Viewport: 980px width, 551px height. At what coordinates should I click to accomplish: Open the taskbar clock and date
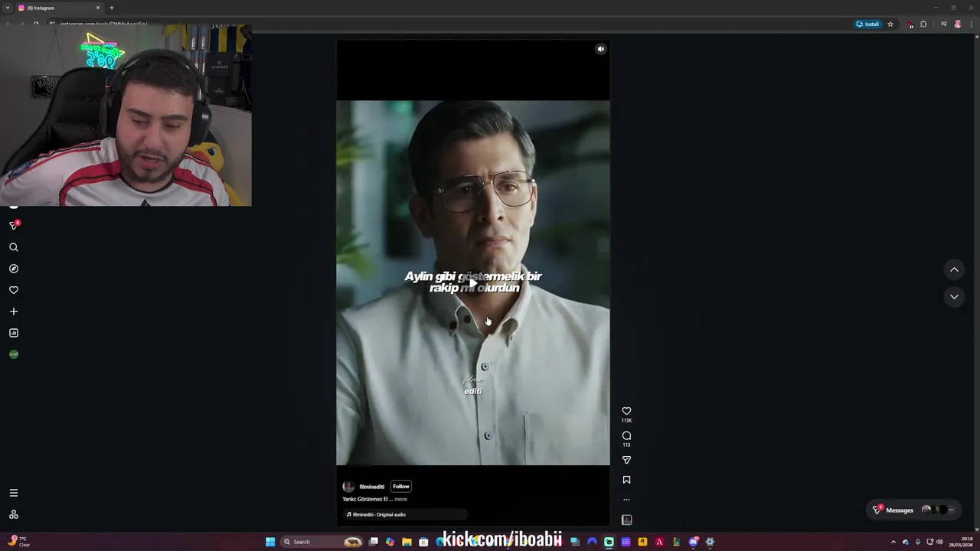[960, 542]
